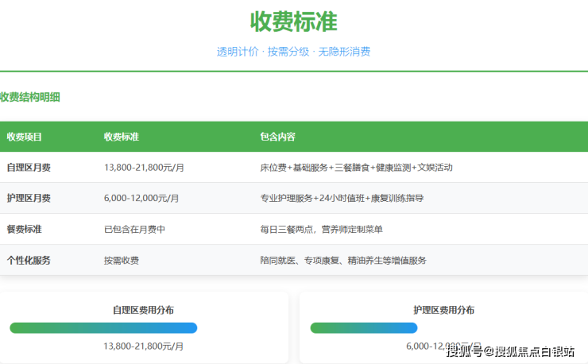Click the 护理区费用分布 gradient progress bar
The width and height of the screenshot is (588, 364).
point(363,327)
